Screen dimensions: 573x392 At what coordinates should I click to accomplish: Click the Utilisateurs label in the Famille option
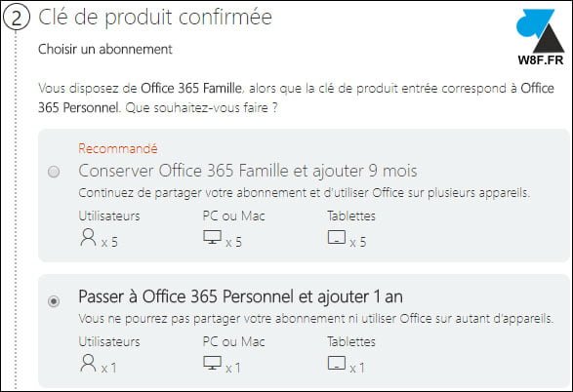109,216
